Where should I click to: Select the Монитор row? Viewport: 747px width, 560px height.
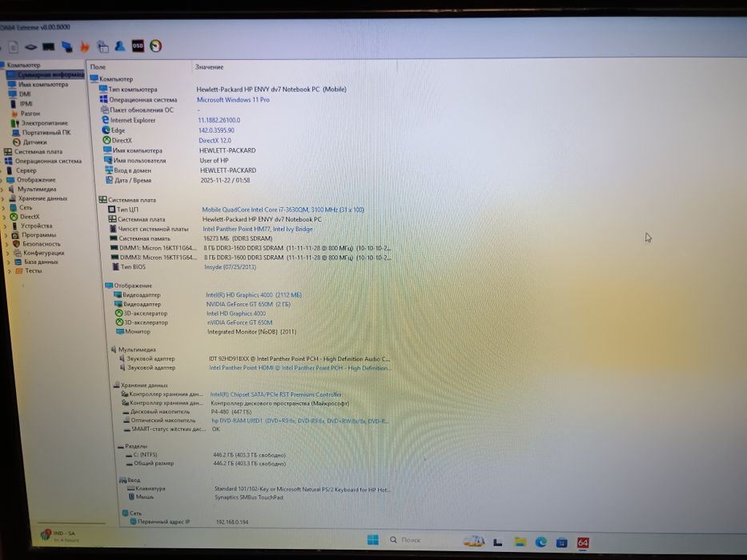(x=206, y=332)
